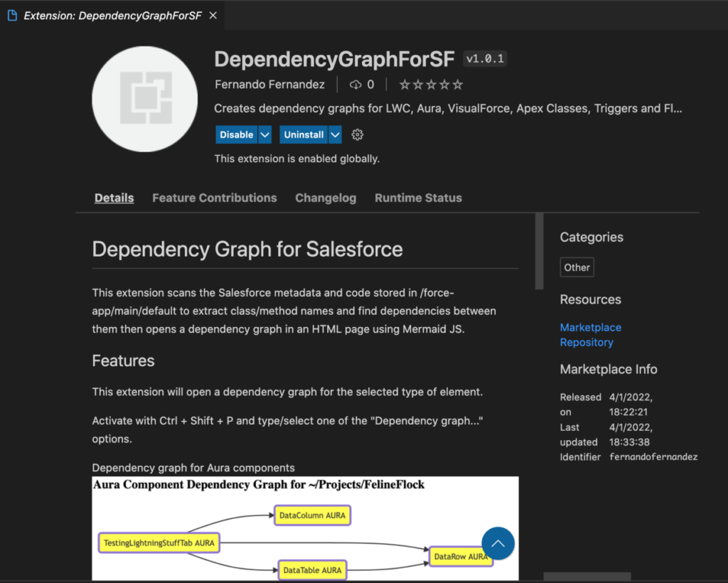Click the horizontal scrollbar at the bottom right
This screenshot has width=728, height=583.
[x=587, y=577]
